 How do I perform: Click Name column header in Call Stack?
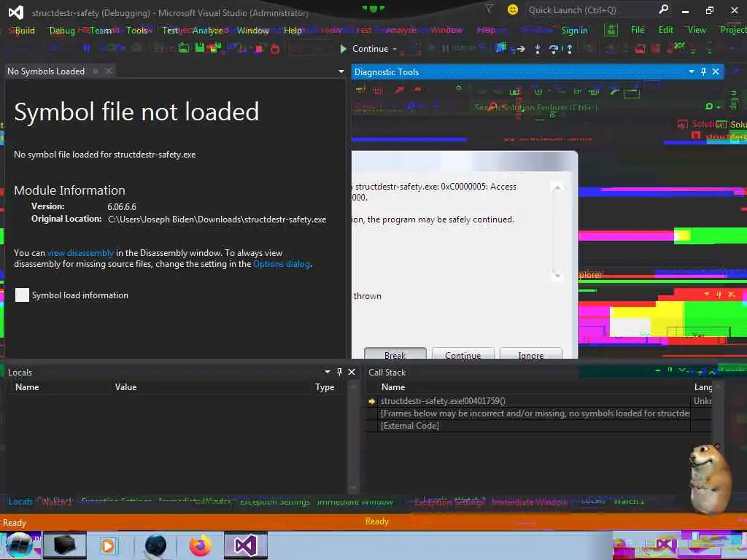(393, 387)
